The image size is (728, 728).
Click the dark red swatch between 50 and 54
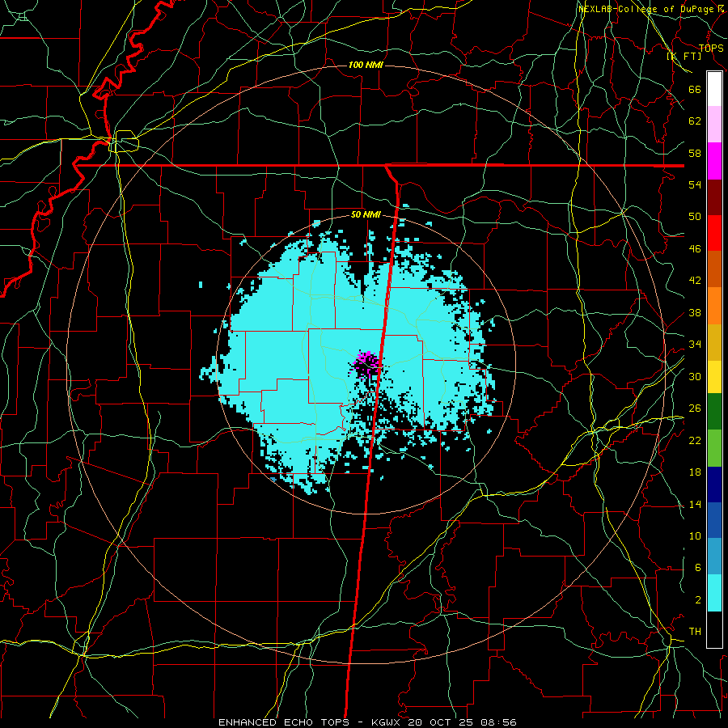714,198
